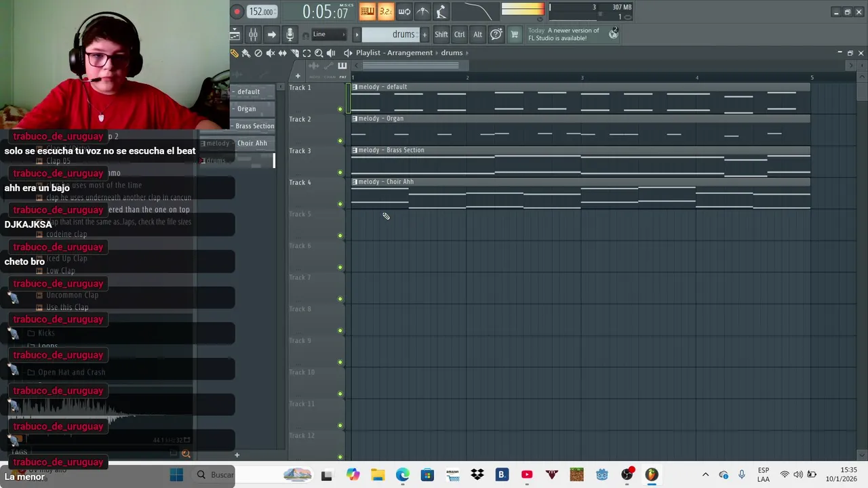Open the Line snap dropdown
Screen dimensions: 868x488
[x=328, y=35]
